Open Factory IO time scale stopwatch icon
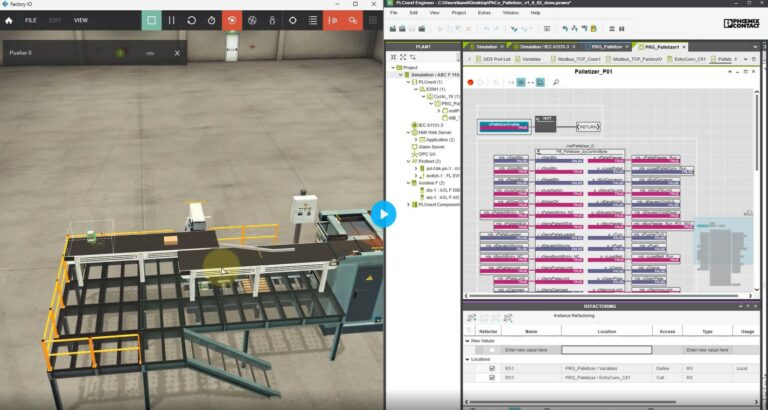The height and width of the screenshot is (410, 768). pyautogui.click(x=212, y=21)
